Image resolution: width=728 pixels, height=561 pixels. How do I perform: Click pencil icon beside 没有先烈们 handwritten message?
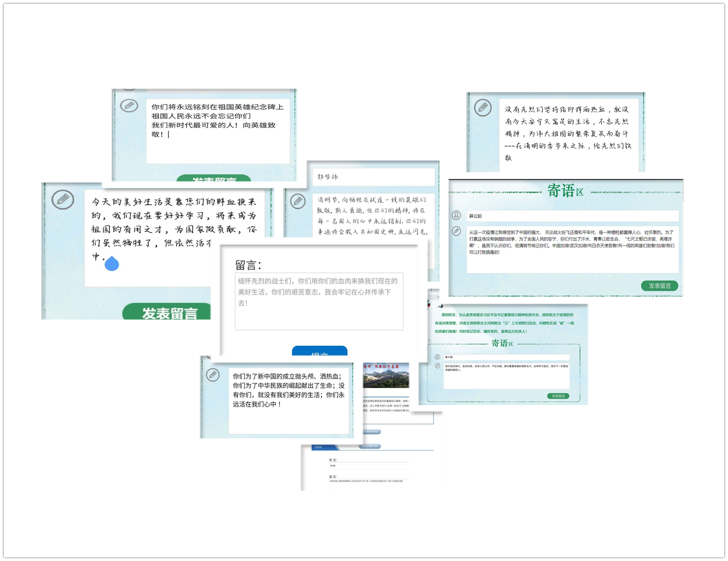click(x=483, y=108)
